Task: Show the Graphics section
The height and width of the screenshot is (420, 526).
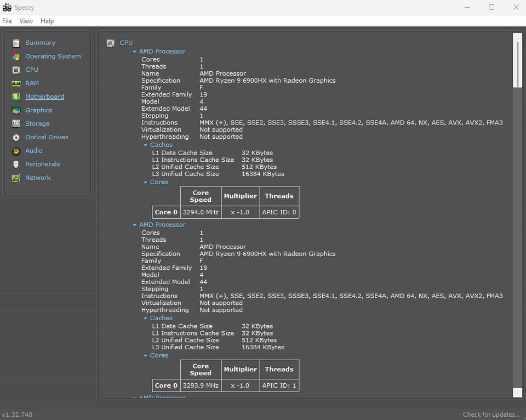Action: [38, 110]
